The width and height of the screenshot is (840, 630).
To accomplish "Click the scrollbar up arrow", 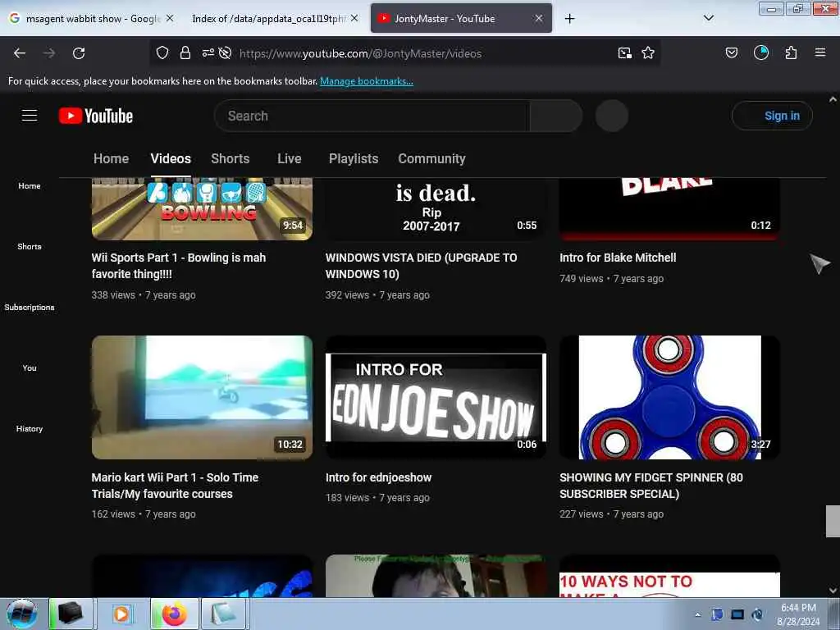I will [833, 99].
